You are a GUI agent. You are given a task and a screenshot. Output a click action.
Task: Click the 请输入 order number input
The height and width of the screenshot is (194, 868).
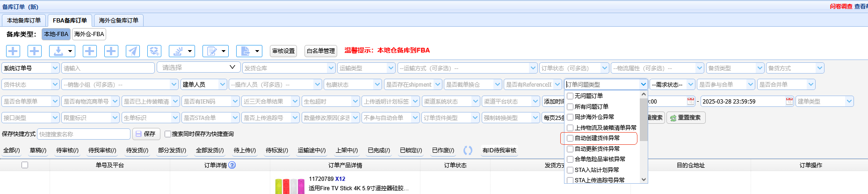108,68
